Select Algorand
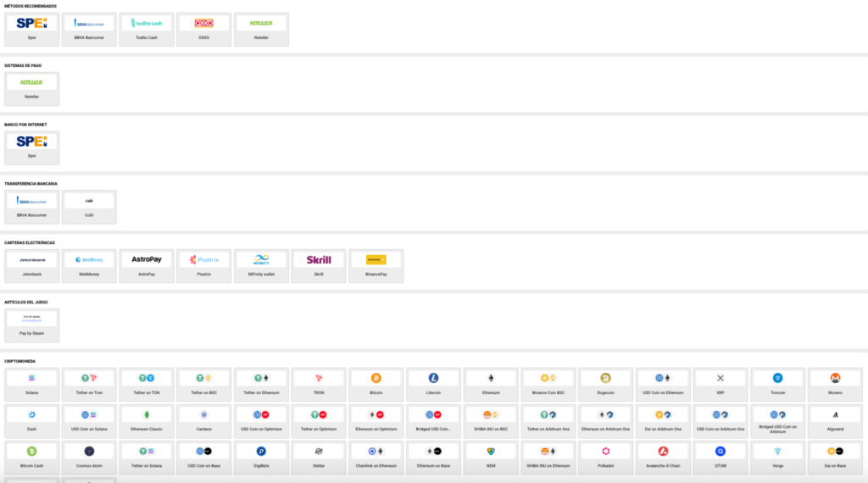 (x=835, y=421)
